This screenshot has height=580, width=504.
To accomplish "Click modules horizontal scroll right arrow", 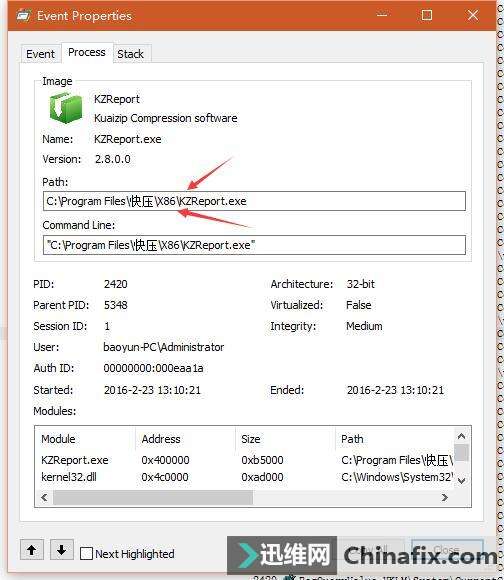I will (445, 498).
